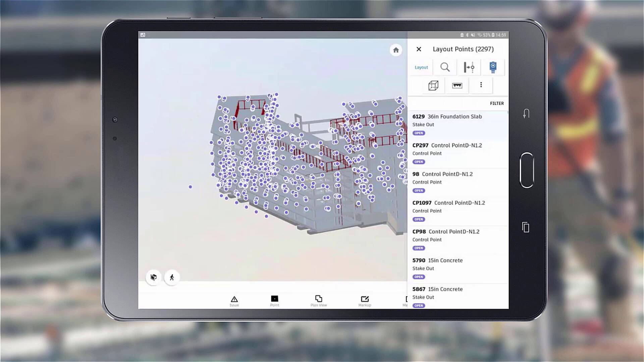Open the three-dot overflow menu

(x=481, y=85)
